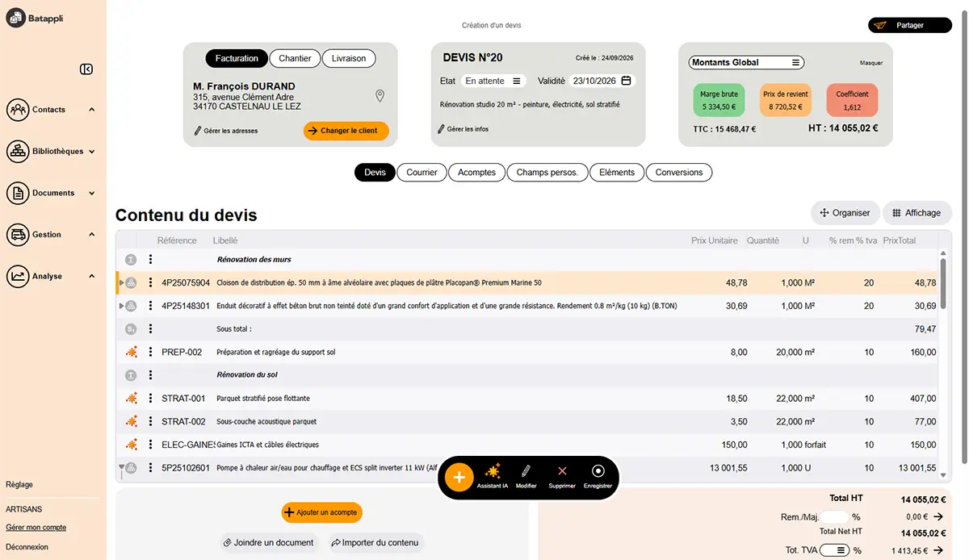Click the AI sparkle icon of row STRAT-002
The width and height of the screenshot is (969, 560).
[131, 421]
